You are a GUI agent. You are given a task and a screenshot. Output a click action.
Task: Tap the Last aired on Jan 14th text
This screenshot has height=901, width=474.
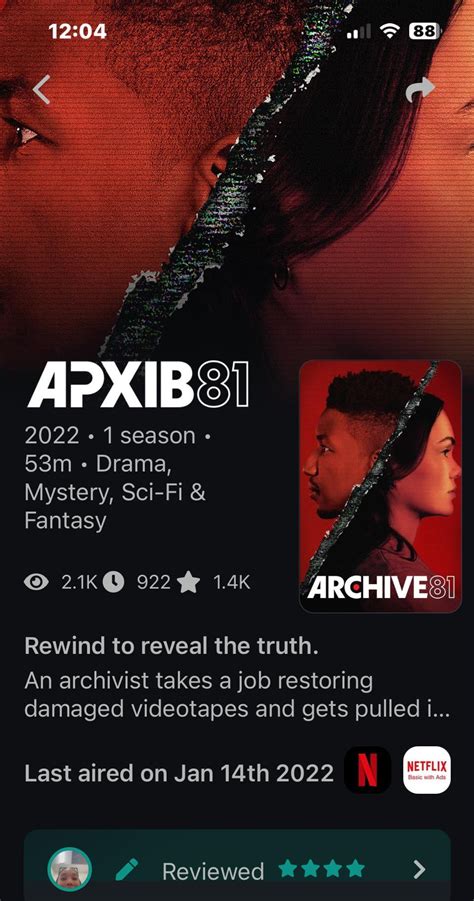179,773
